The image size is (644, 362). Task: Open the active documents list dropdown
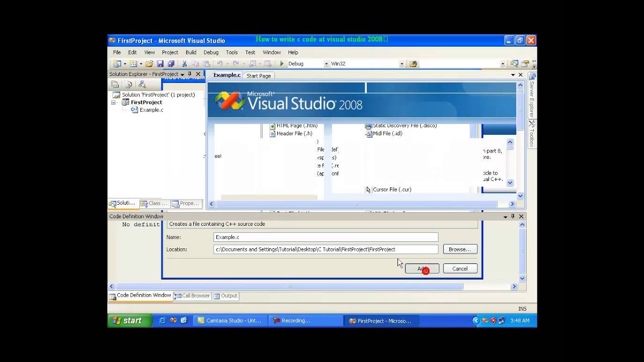pyautogui.click(x=513, y=75)
